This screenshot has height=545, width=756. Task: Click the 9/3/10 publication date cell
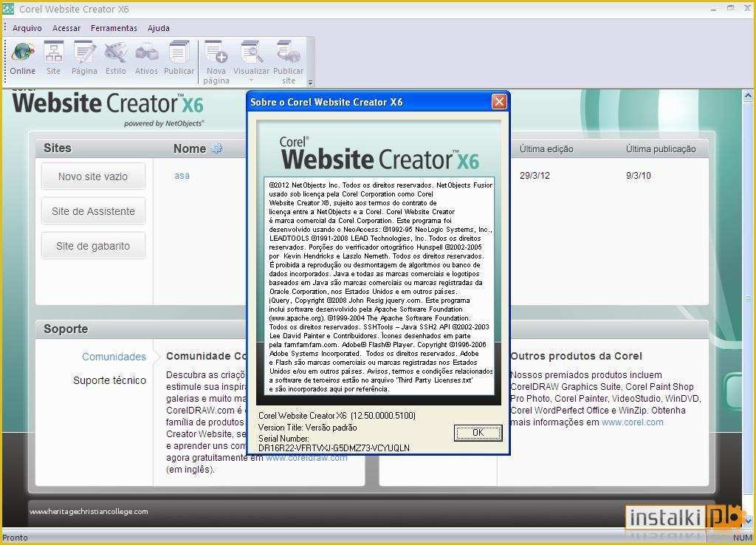(639, 176)
